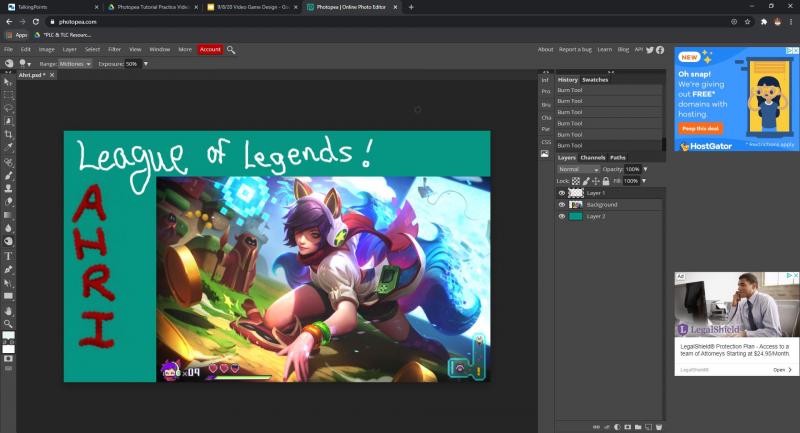
Task: Select the Type tool
Action: [x=8, y=256]
